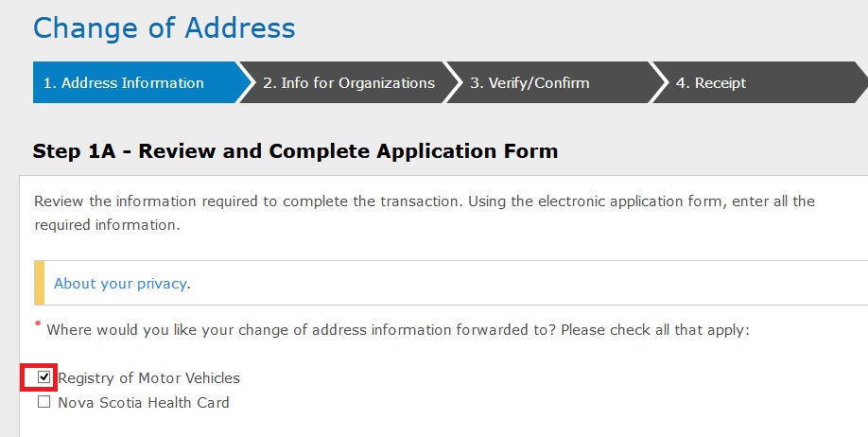Jump to the Receipt step tab
868x437 pixels.
tap(711, 83)
